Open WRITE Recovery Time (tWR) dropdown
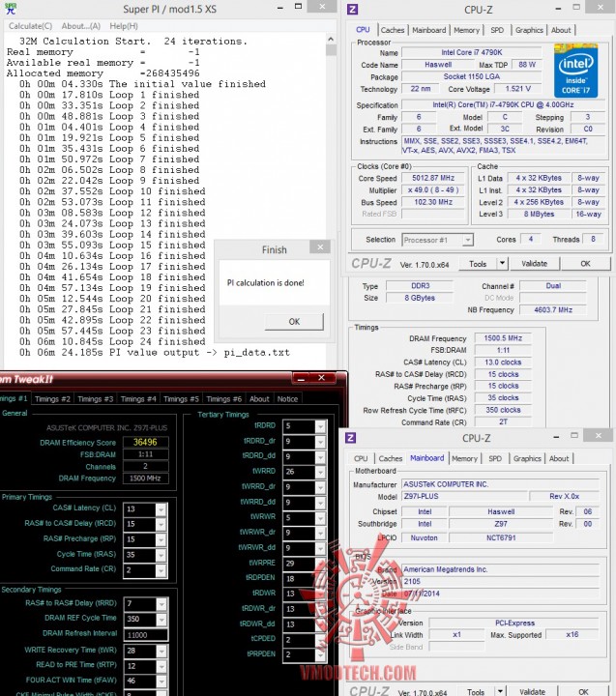The width and height of the screenshot is (616, 696). click(x=161, y=651)
